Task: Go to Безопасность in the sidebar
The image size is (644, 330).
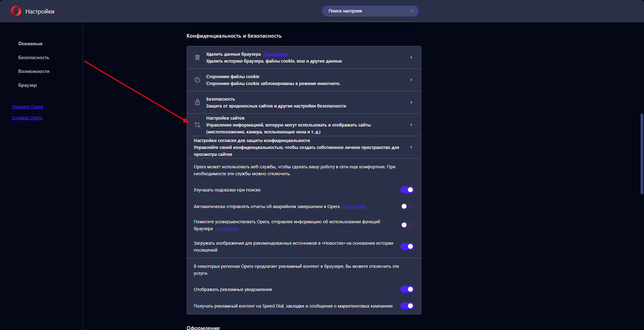Action: click(x=34, y=57)
